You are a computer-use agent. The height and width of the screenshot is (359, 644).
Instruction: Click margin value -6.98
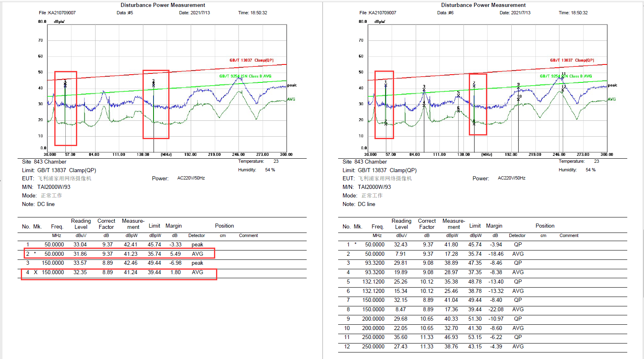click(176, 263)
